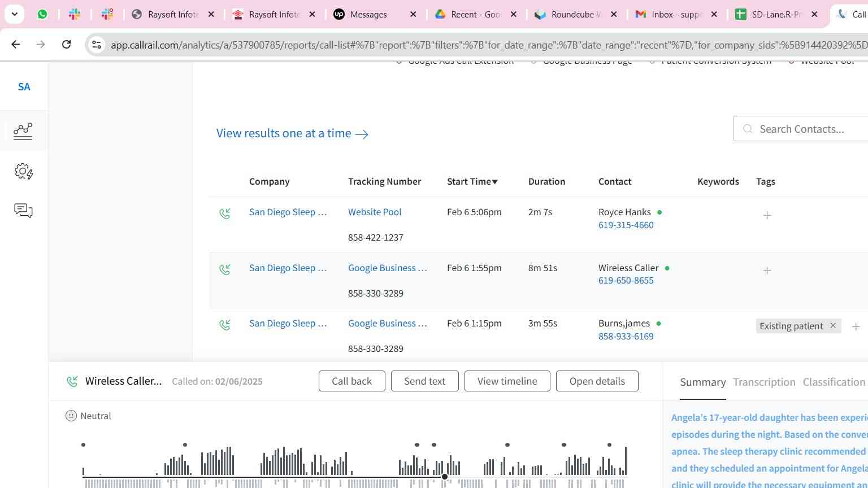The image size is (868, 488).
Task: Click the Call back button
Action: [352, 381]
